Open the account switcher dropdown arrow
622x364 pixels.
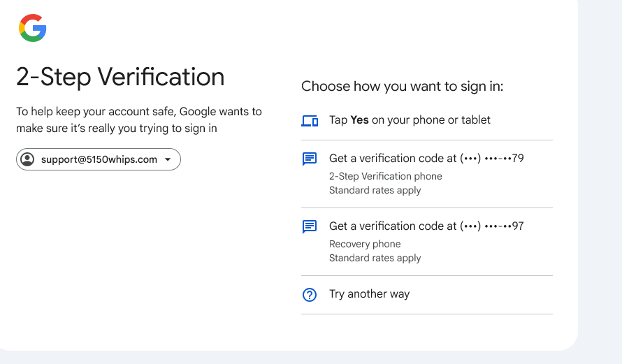pyautogui.click(x=168, y=159)
